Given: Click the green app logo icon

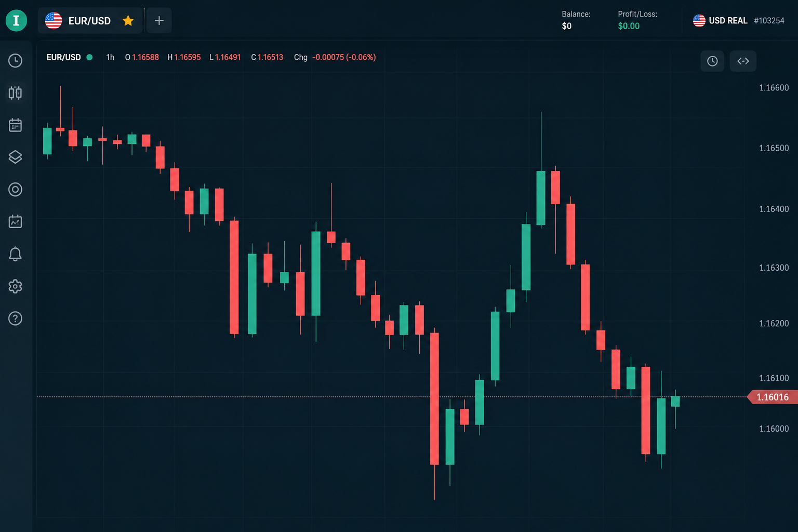Looking at the screenshot, I should point(16,21).
